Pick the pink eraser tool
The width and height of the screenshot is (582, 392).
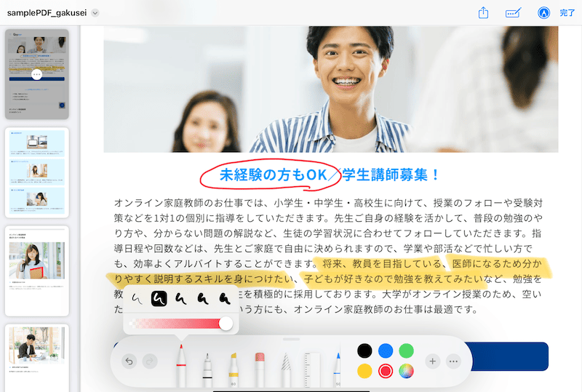[259, 367]
